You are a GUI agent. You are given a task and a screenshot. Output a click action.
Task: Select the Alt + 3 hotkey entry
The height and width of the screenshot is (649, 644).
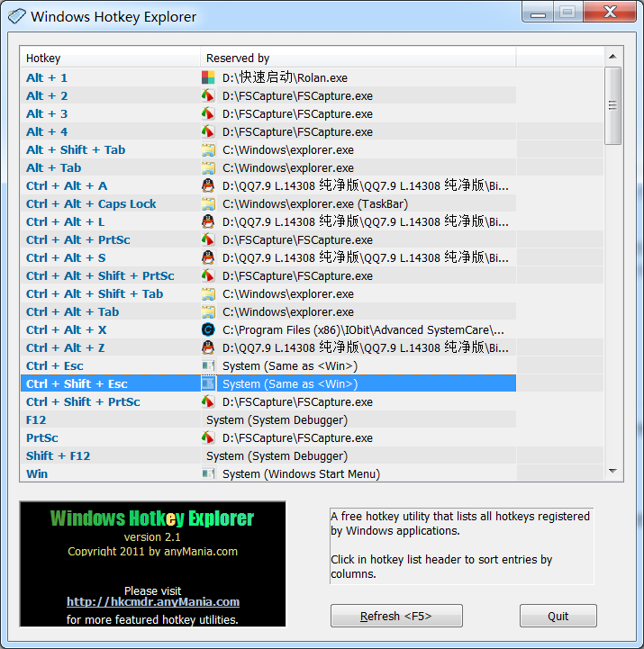pyautogui.click(x=268, y=113)
